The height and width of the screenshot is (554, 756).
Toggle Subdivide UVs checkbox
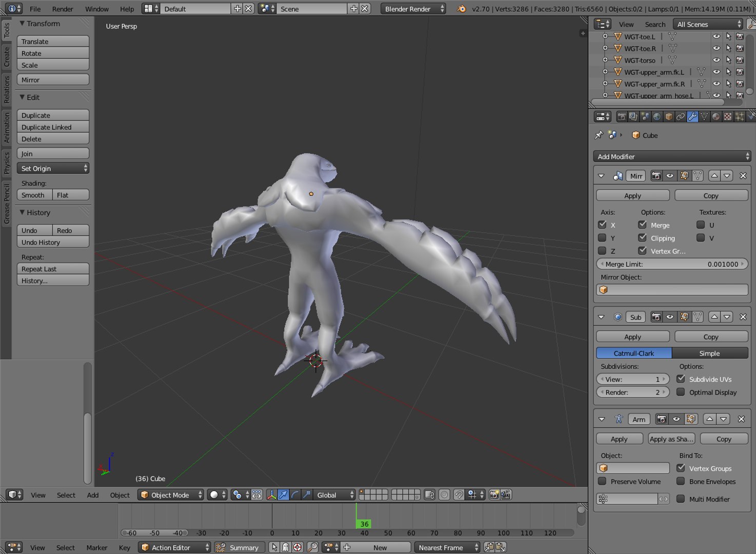[x=681, y=379]
